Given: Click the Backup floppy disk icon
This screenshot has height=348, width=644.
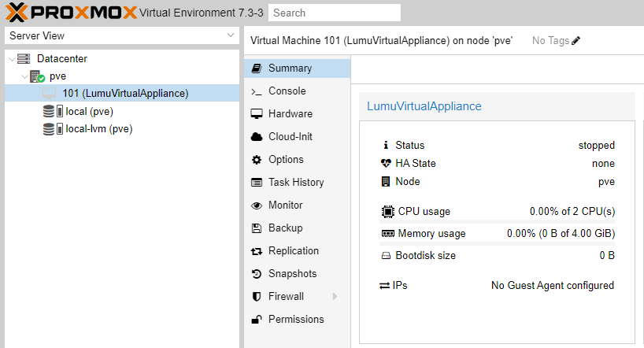Looking at the screenshot, I should [x=256, y=228].
